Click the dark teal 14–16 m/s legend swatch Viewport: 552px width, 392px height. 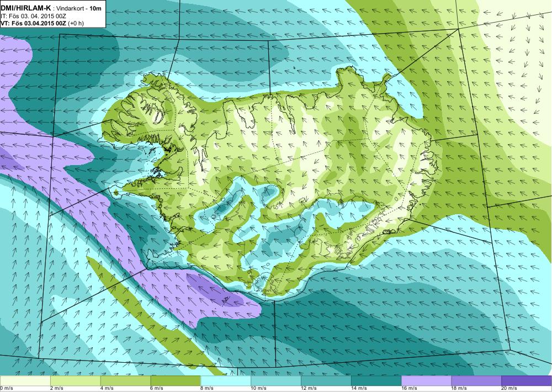[x=376, y=381]
